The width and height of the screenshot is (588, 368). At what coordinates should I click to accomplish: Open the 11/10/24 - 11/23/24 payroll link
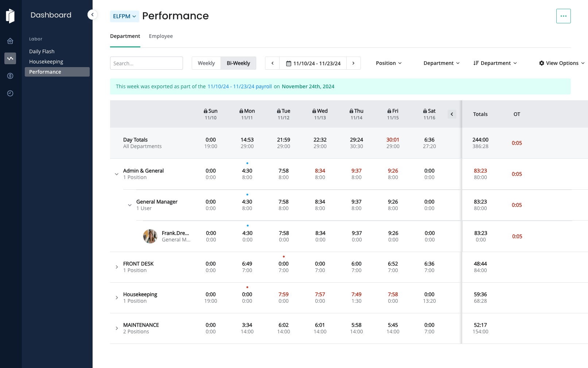(240, 86)
